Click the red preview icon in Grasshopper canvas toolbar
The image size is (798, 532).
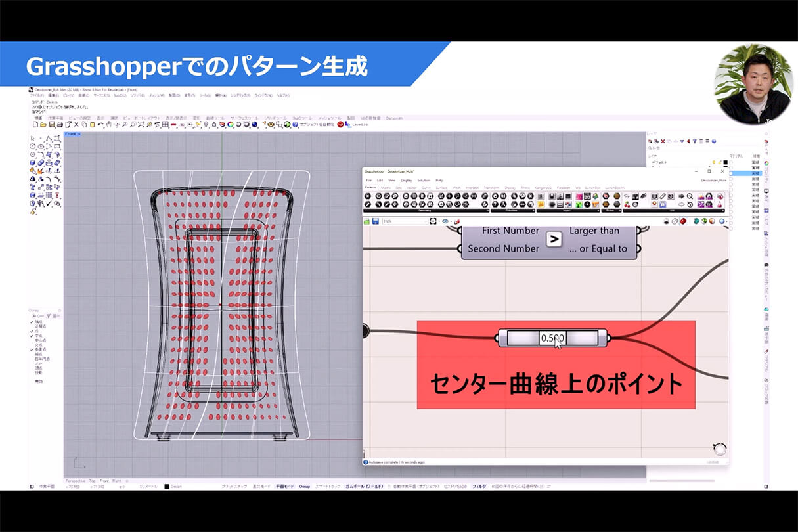pos(683,221)
